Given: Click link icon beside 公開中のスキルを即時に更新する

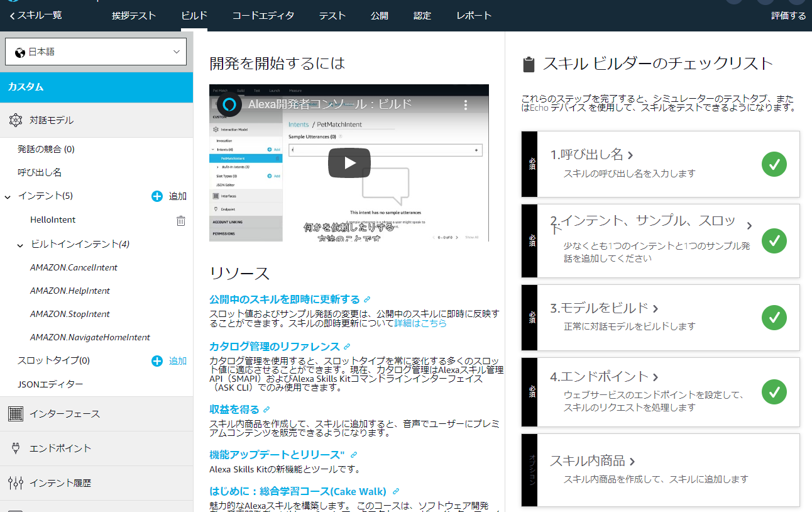Looking at the screenshot, I should pyautogui.click(x=367, y=300).
